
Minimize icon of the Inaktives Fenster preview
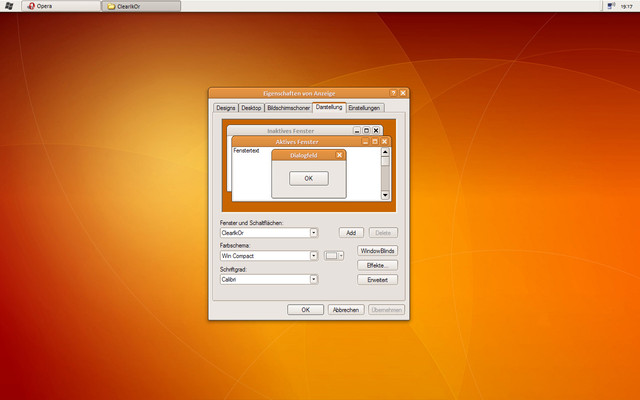pyautogui.click(x=357, y=131)
